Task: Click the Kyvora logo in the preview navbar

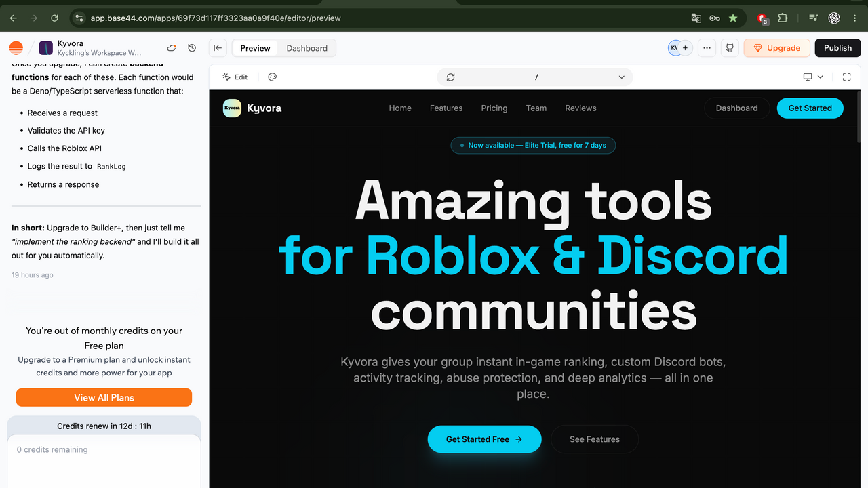Action: point(252,108)
